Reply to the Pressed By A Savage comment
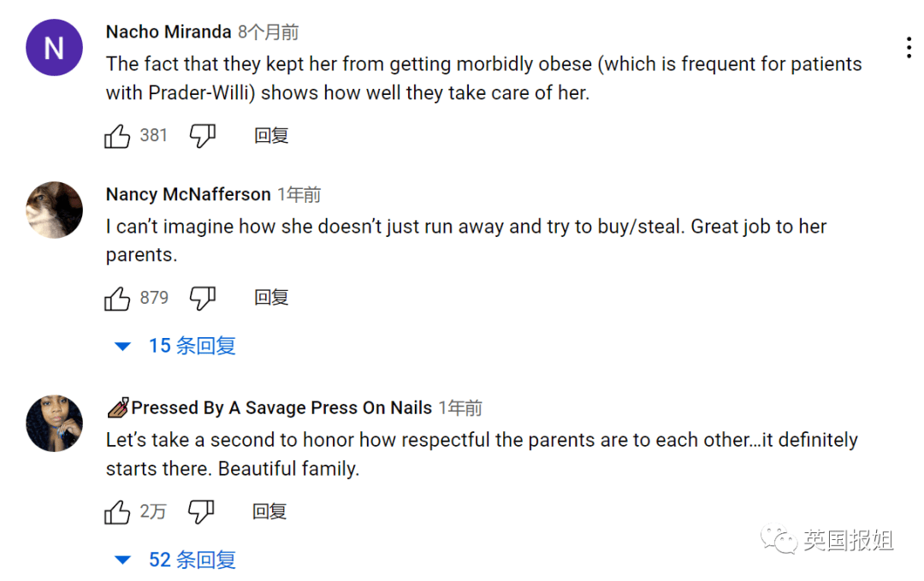 point(269,513)
